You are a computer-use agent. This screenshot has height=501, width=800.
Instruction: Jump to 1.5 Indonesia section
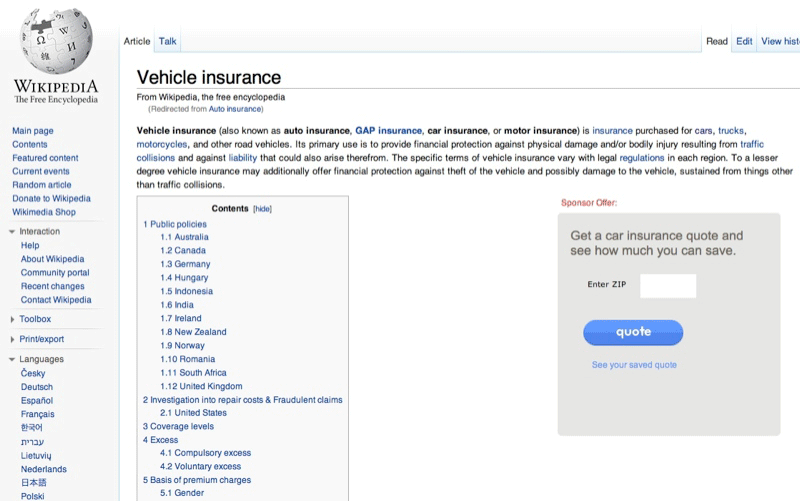pyautogui.click(x=187, y=291)
